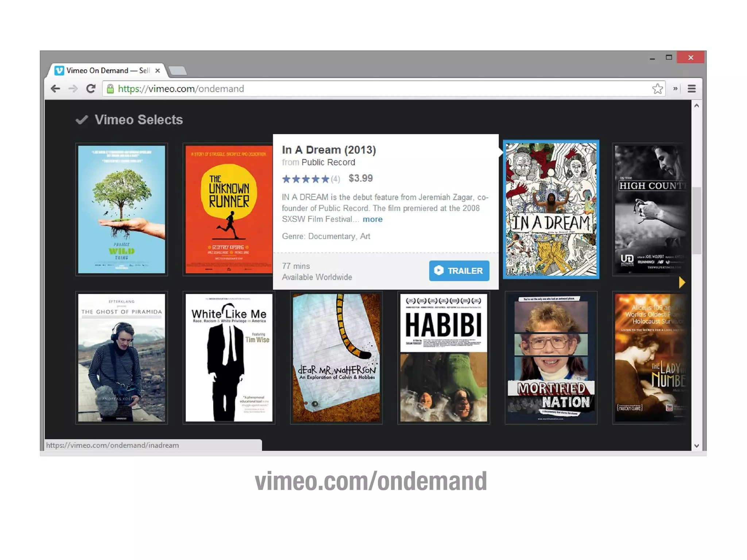This screenshot has height=560, width=747.
Task: Click the vertical scrollbar thumb
Action: pyautogui.click(x=697, y=220)
